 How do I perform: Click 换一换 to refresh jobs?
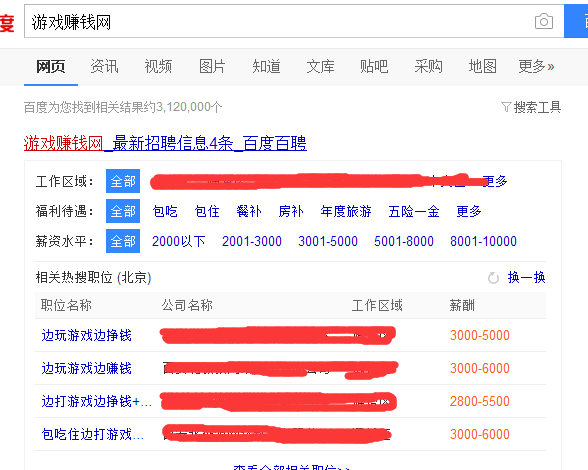coord(526,278)
